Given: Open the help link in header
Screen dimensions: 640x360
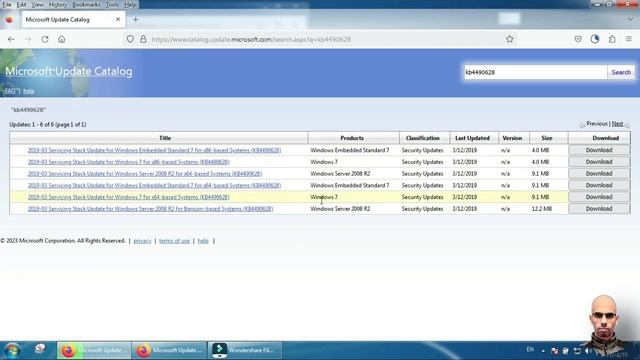Looking at the screenshot, I should click(29, 91).
